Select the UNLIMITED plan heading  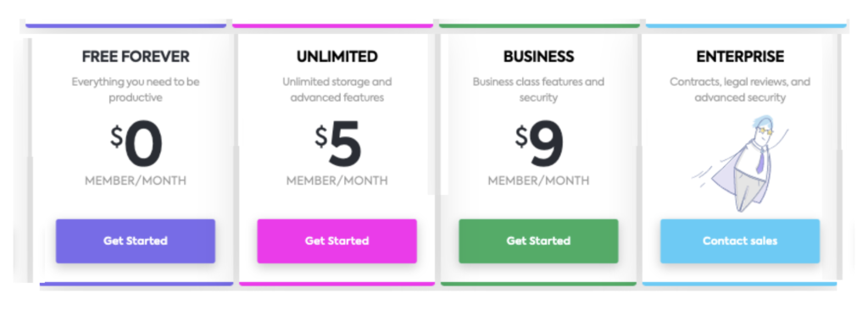point(337,57)
